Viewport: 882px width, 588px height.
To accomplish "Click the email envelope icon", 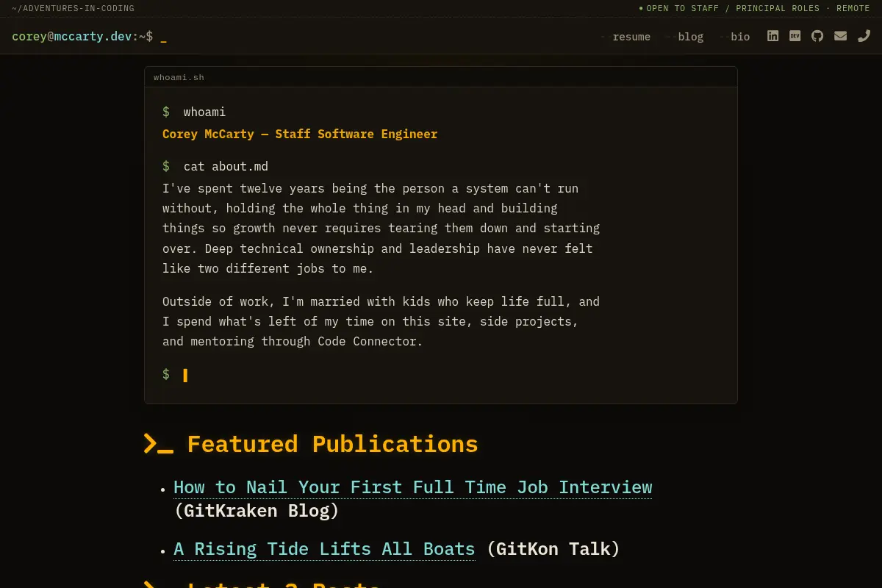I will (840, 36).
